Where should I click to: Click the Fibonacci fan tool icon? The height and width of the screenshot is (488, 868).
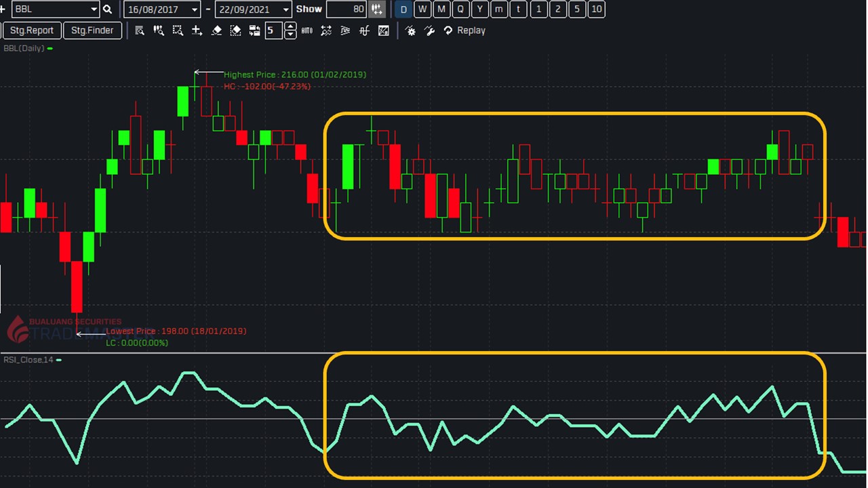click(x=345, y=30)
